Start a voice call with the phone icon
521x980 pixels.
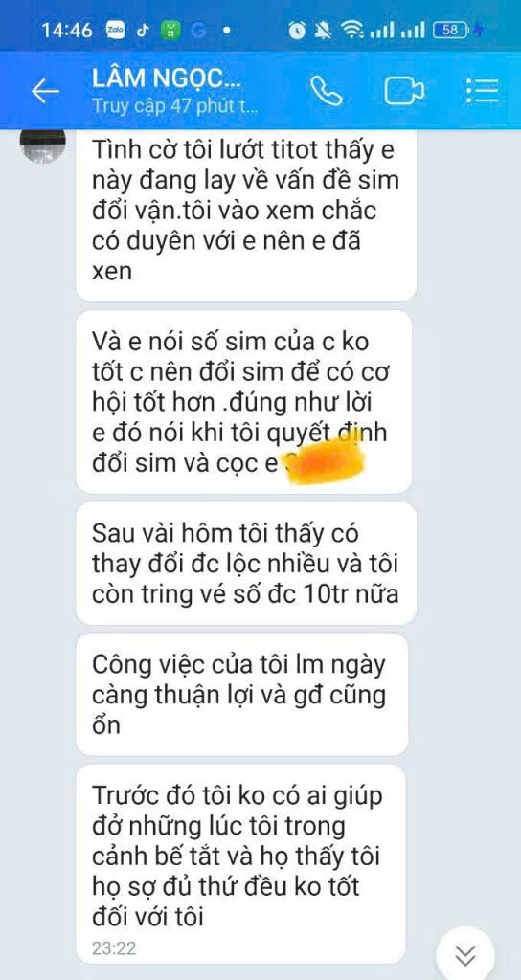(326, 92)
